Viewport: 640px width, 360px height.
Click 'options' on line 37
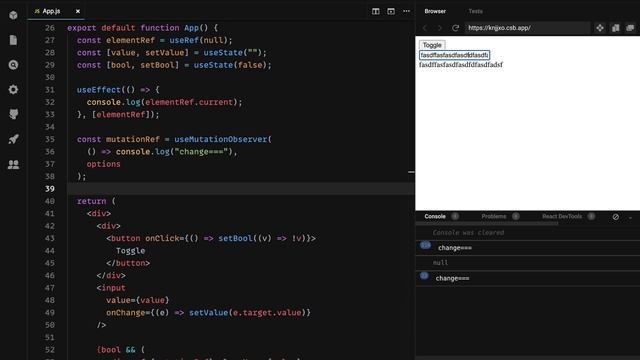[x=103, y=164]
